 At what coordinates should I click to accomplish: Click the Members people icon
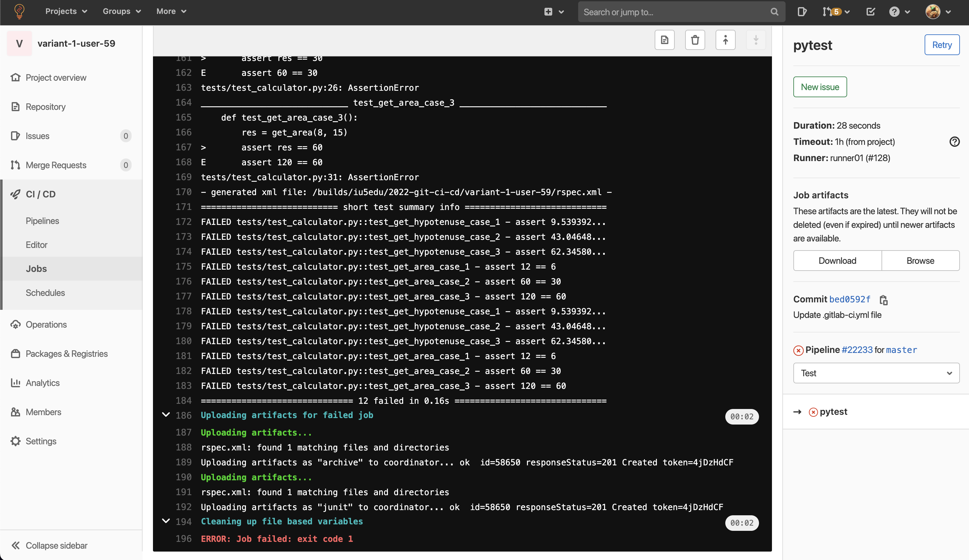coord(15,412)
